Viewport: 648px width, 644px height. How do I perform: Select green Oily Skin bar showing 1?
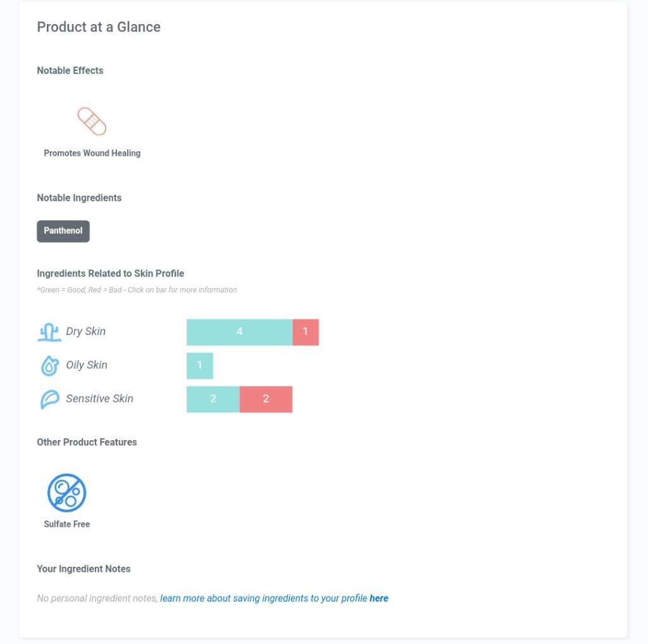[x=199, y=365]
